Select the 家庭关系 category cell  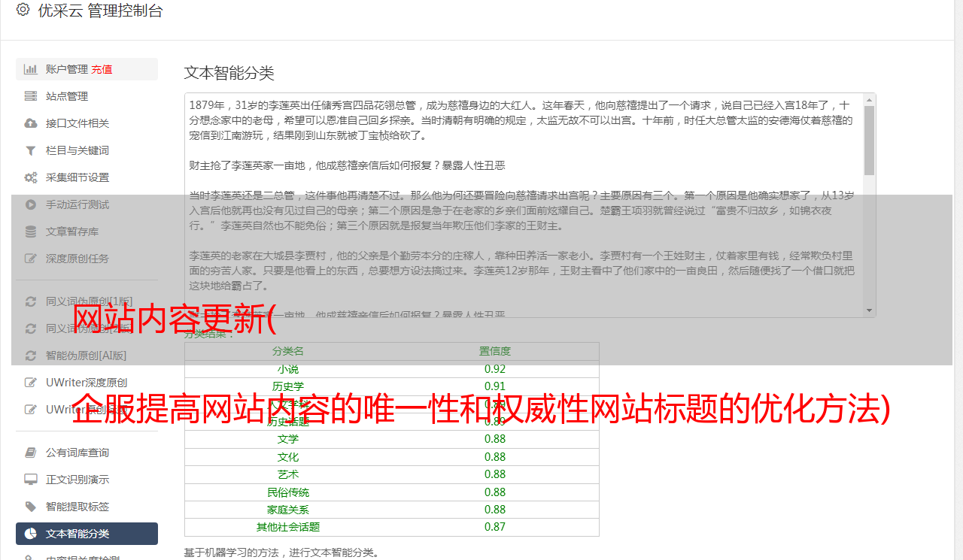288,510
